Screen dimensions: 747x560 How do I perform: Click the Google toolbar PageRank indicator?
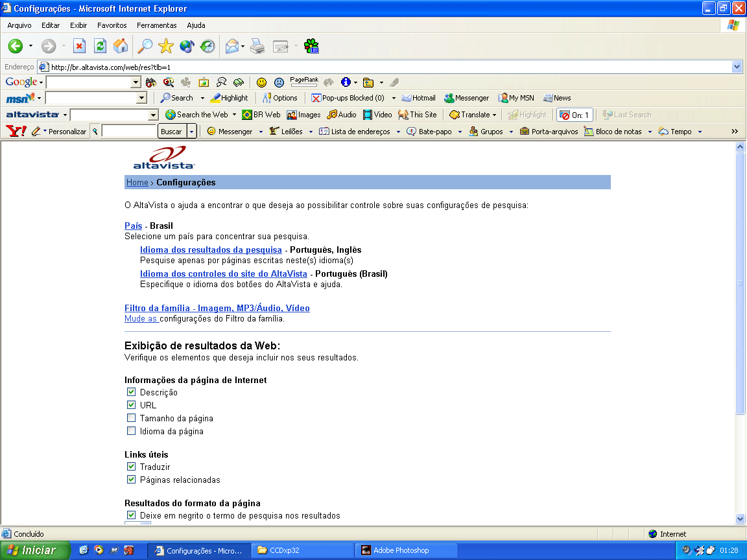(304, 82)
